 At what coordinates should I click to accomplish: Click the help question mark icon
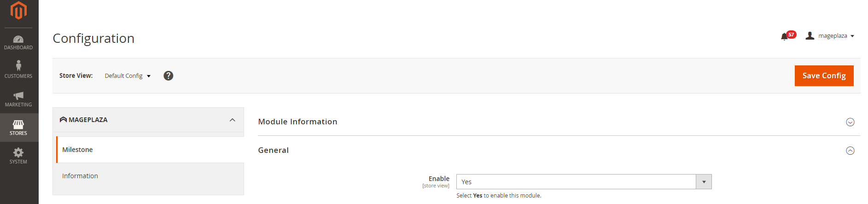click(x=169, y=76)
